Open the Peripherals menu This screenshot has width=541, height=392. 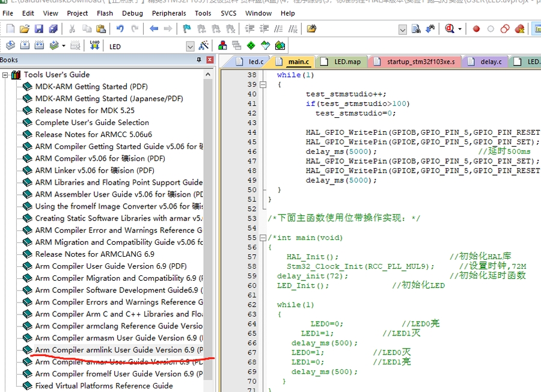click(169, 13)
